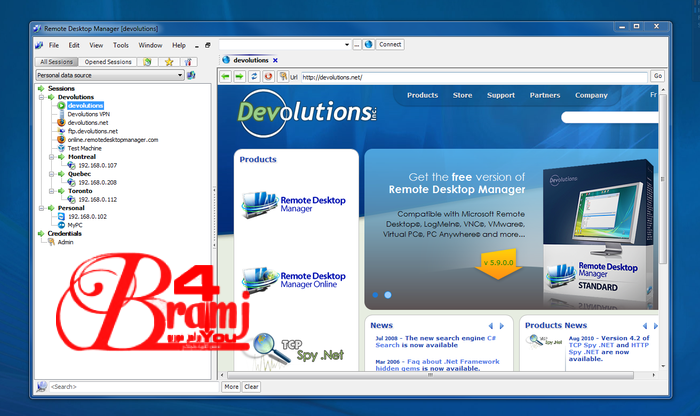Click the green back arrow in browser toolbar
This screenshot has width=700, height=416.
tap(225, 77)
